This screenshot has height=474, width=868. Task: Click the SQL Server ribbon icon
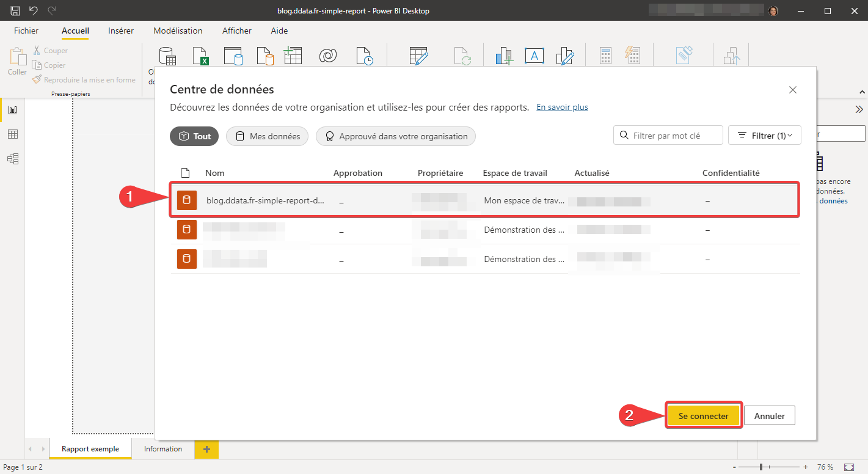(265, 56)
